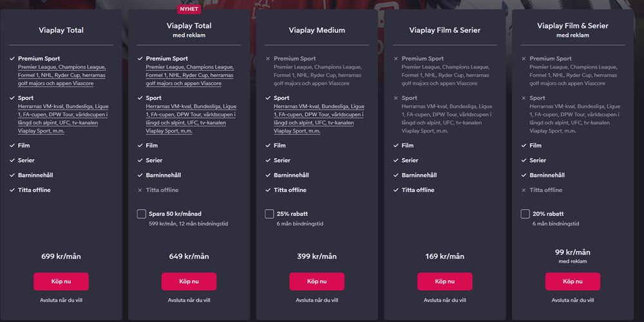The image size is (644, 322).
Task: Click the X icon beside Titta offline in Viaplay Total med reklam
Action: click(140, 190)
